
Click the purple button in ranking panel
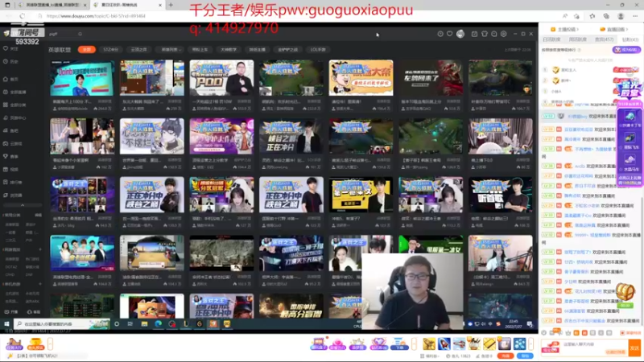click(x=626, y=50)
